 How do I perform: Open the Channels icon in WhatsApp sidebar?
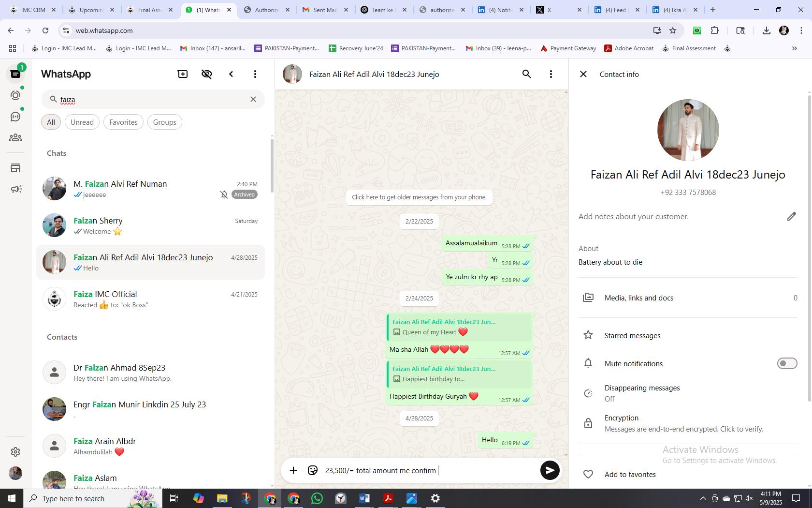click(15, 117)
